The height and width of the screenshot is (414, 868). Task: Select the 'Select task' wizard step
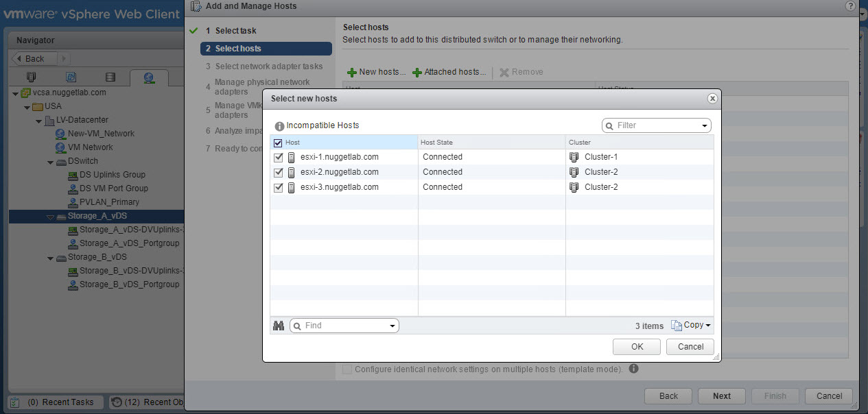[x=235, y=31]
